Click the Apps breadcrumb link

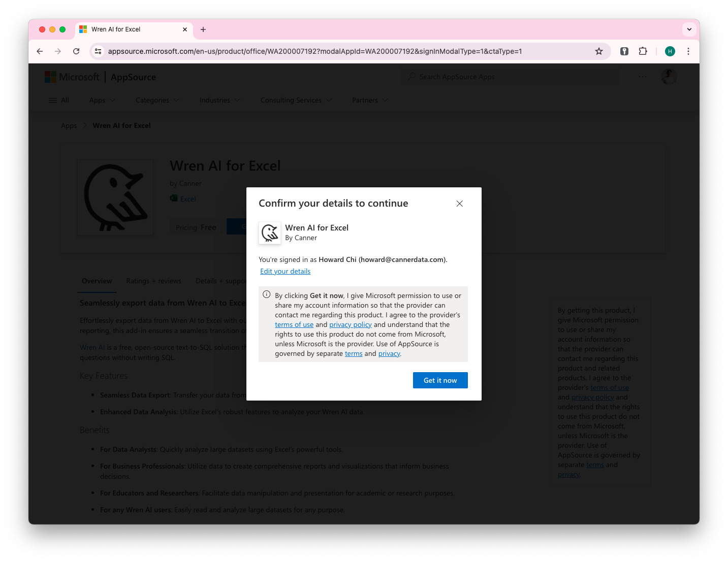pos(69,125)
